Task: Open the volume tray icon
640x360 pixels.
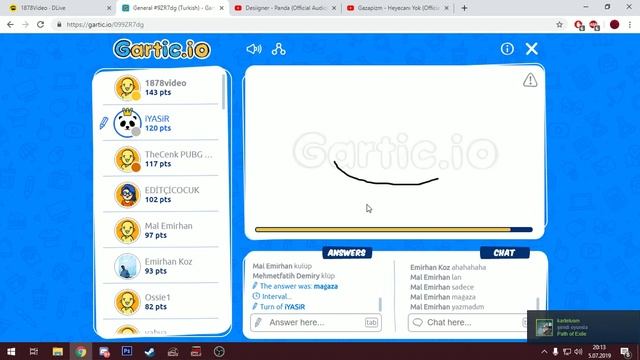Action: 578,351
